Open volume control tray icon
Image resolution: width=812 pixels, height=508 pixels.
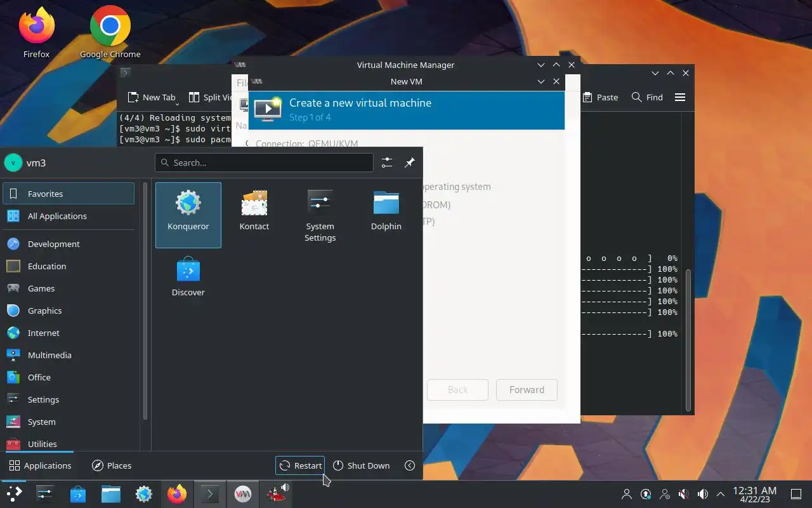[703, 494]
